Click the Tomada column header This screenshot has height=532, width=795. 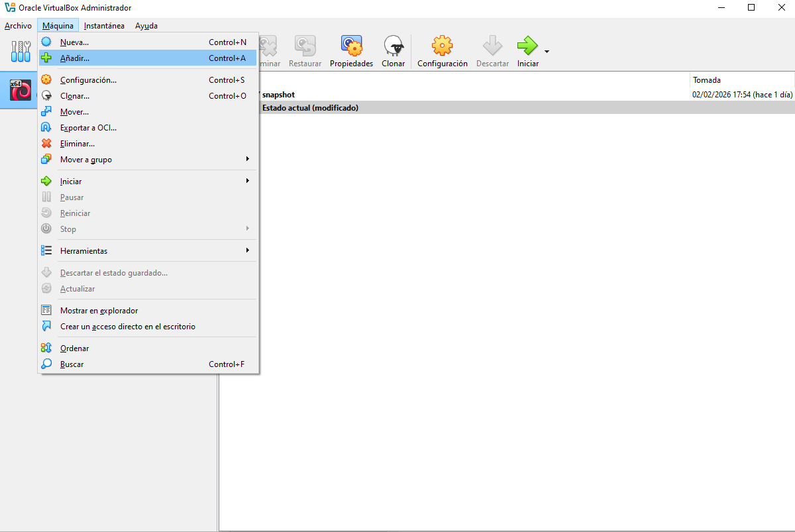click(x=742, y=80)
